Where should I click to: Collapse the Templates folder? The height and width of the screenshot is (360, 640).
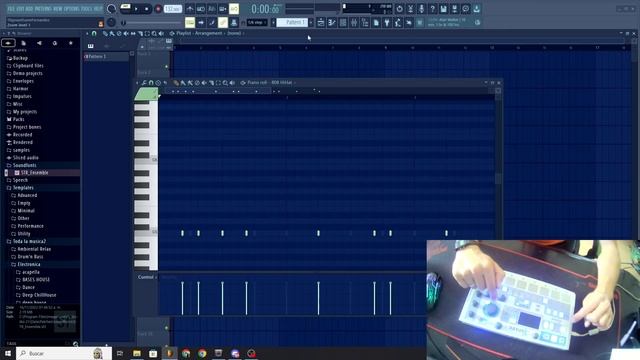(x=23, y=188)
